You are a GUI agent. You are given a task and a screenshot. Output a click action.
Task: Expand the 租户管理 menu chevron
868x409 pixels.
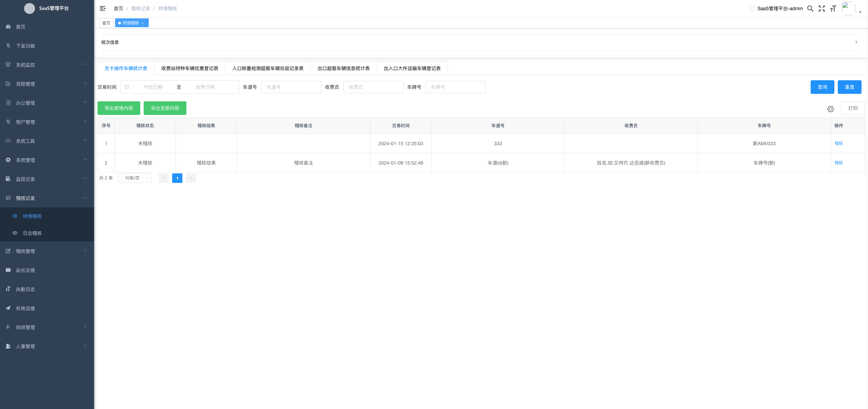[85, 121]
